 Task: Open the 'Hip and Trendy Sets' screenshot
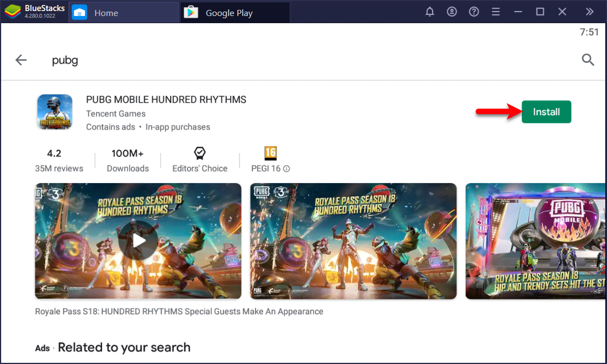[x=536, y=241]
